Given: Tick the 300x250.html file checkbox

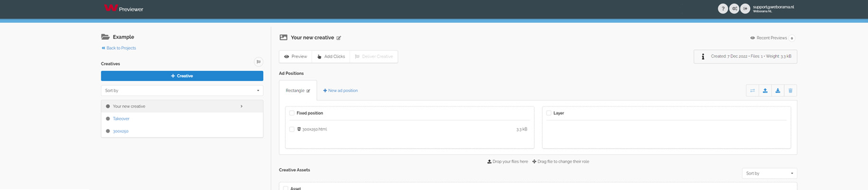Looking at the screenshot, I should pos(292,129).
